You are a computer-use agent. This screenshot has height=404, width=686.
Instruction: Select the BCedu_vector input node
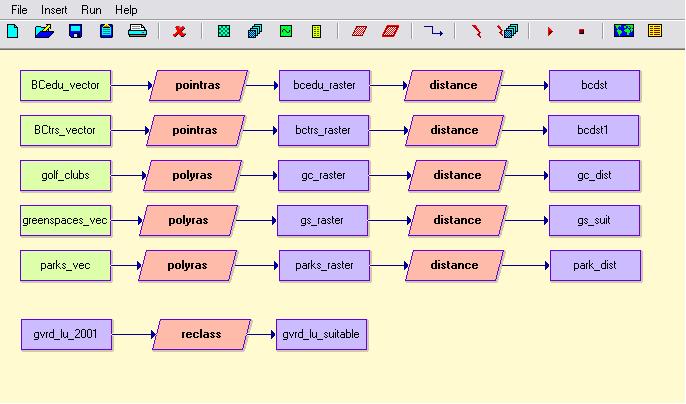pyautogui.click(x=66, y=85)
